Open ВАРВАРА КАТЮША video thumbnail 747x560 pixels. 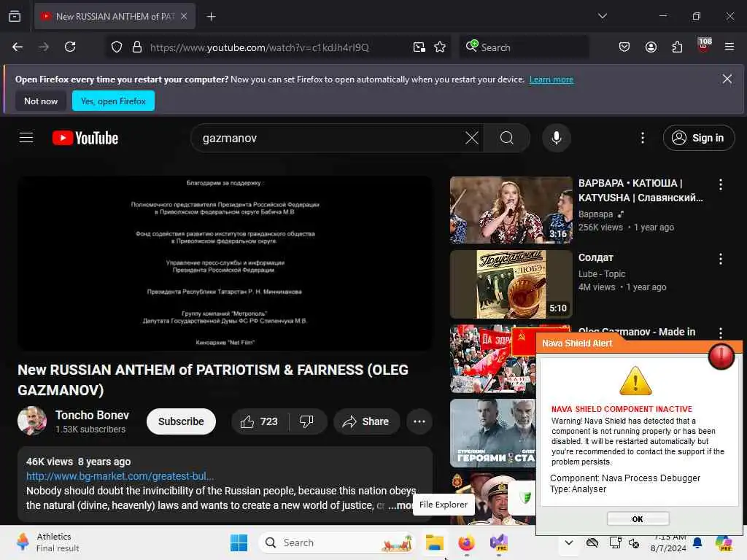511,210
